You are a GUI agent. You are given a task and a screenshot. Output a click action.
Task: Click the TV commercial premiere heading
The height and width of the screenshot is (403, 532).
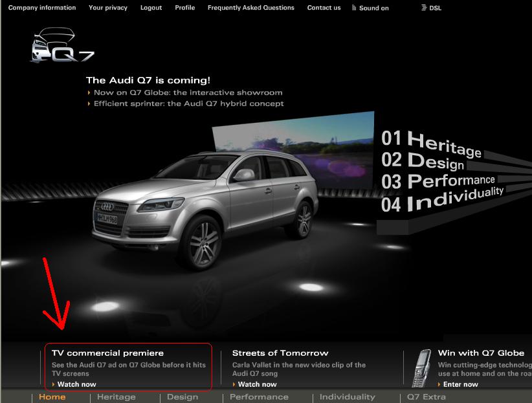[108, 353]
